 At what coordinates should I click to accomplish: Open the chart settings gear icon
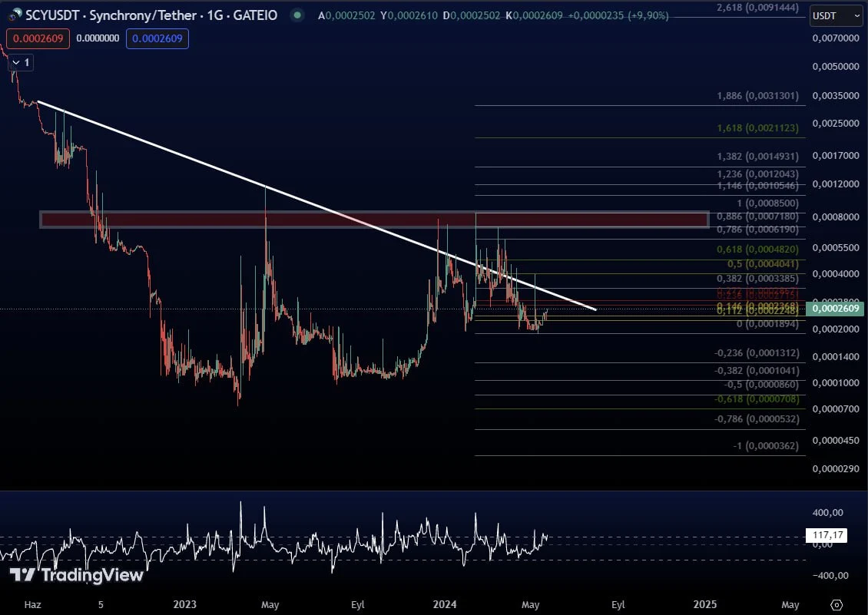coord(837,604)
